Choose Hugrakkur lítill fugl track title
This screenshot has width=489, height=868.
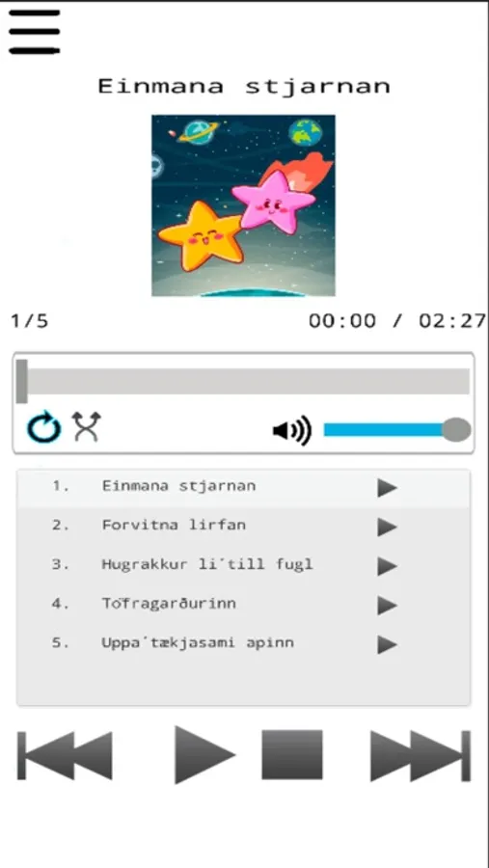tap(207, 564)
